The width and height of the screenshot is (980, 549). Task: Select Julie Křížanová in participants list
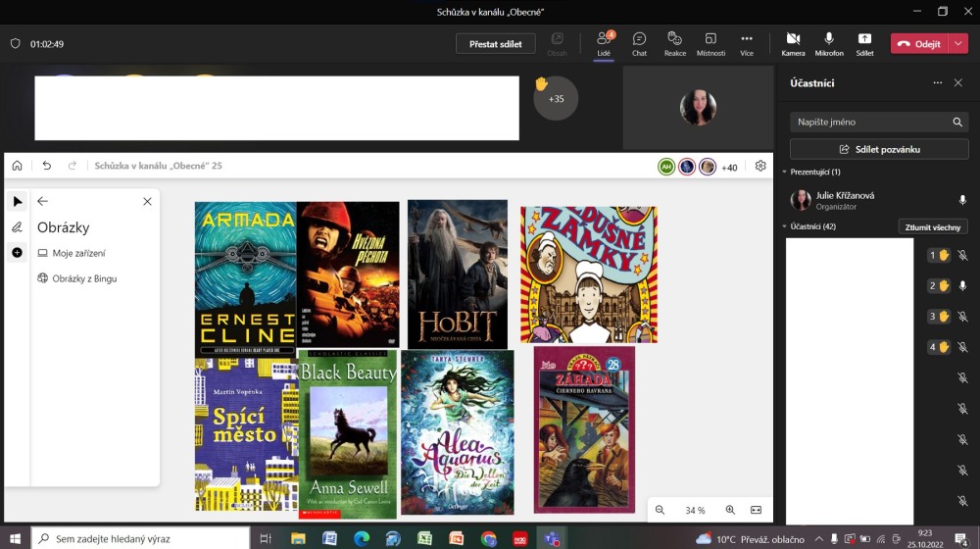[878, 200]
